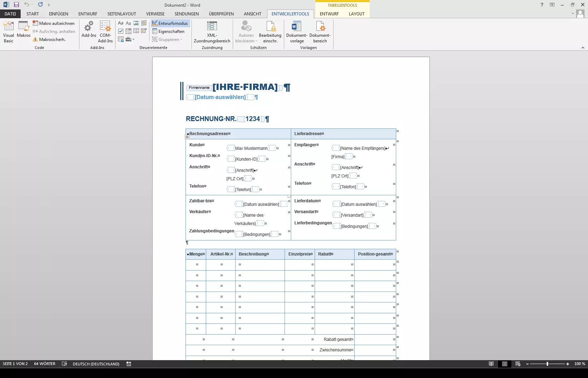Viewport: 588px width, 378px height.
Task: Collapse the ribbon with the chevron arrow
Action: click(x=583, y=48)
